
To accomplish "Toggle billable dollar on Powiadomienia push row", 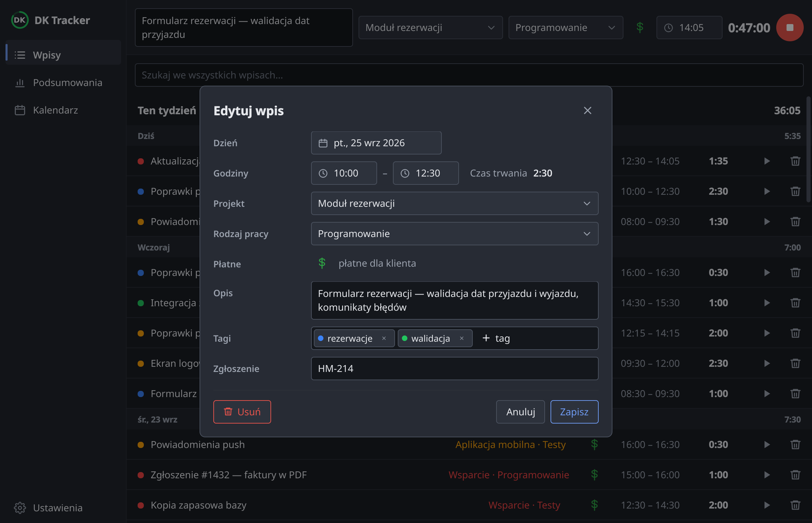I will pyautogui.click(x=594, y=445).
